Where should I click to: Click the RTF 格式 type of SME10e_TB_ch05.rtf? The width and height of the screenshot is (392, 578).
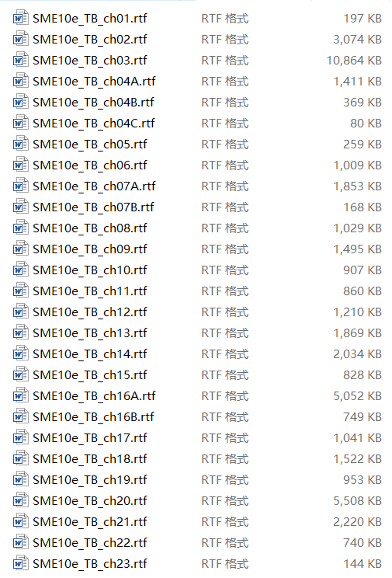coord(225,144)
